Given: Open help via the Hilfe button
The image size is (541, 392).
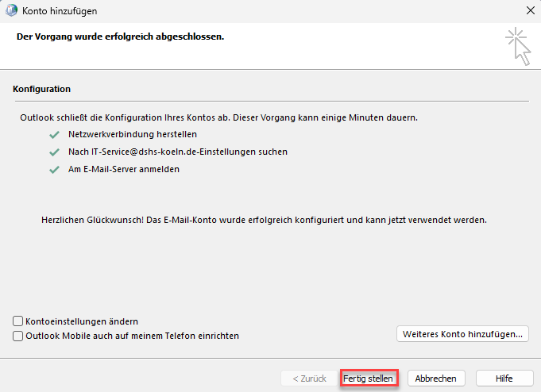Looking at the screenshot, I should pos(504,379).
